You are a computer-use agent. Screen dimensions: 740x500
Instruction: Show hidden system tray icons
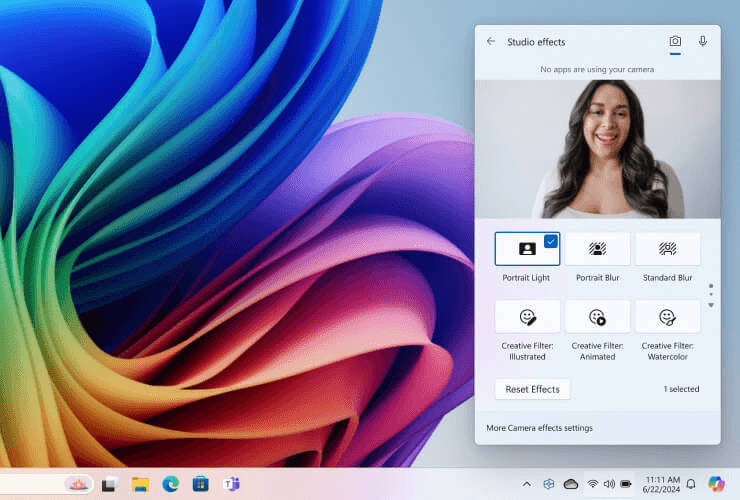527,484
